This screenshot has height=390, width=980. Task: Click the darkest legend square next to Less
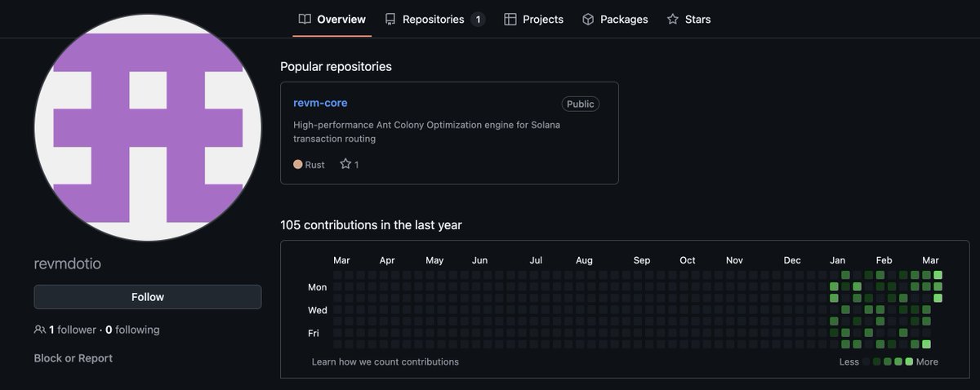click(866, 361)
